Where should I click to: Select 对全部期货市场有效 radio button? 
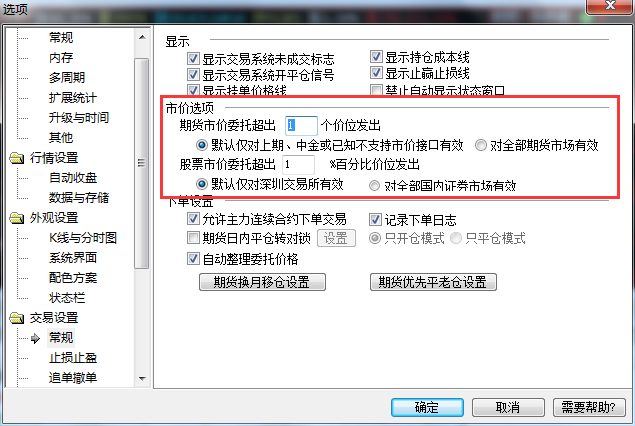[480, 145]
